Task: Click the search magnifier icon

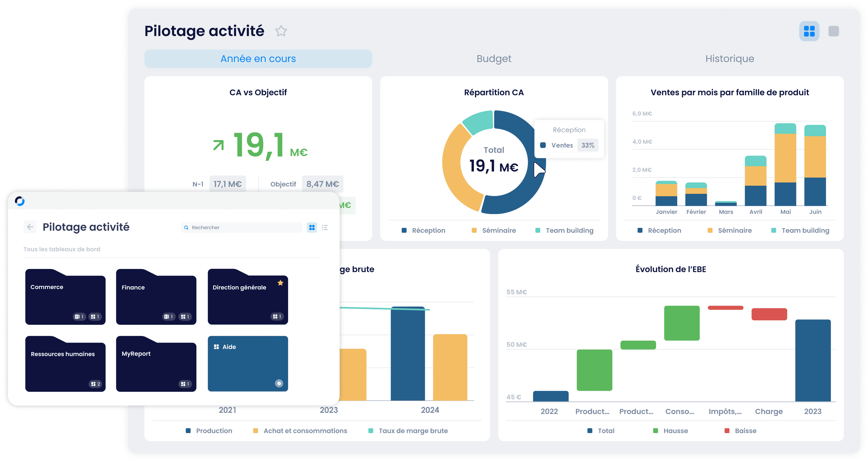Action: pyautogui.click(x=186, y=228)
